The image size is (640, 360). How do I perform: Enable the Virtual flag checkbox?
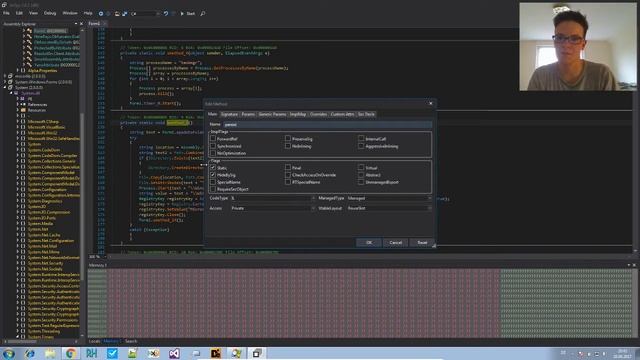[x=361, y=168]
